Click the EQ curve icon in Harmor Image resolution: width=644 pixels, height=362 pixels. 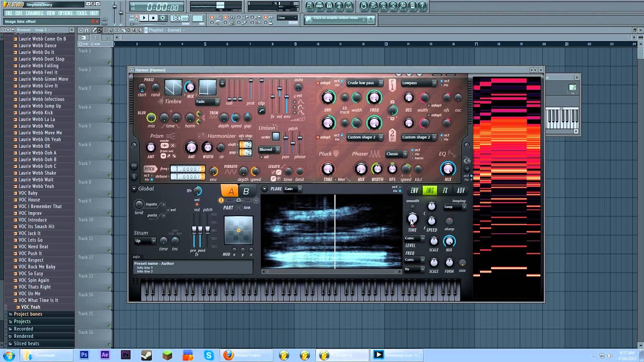click(x=451, y=154)
